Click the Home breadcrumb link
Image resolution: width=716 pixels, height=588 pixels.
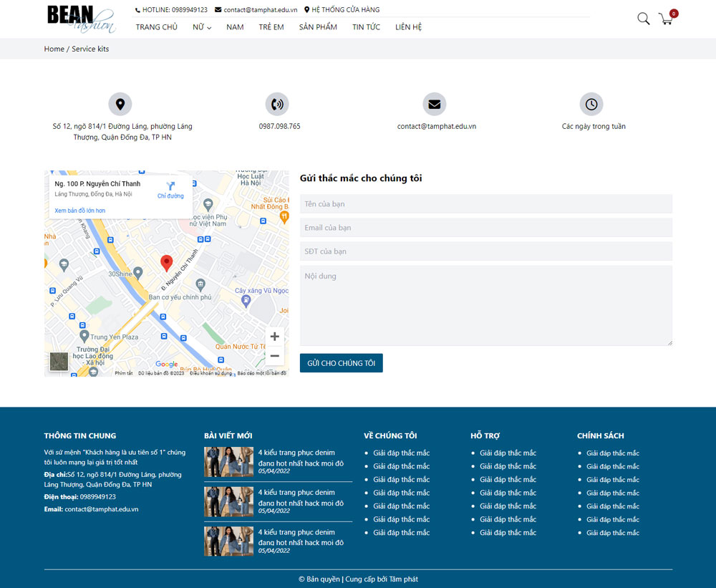pos(54,49)
